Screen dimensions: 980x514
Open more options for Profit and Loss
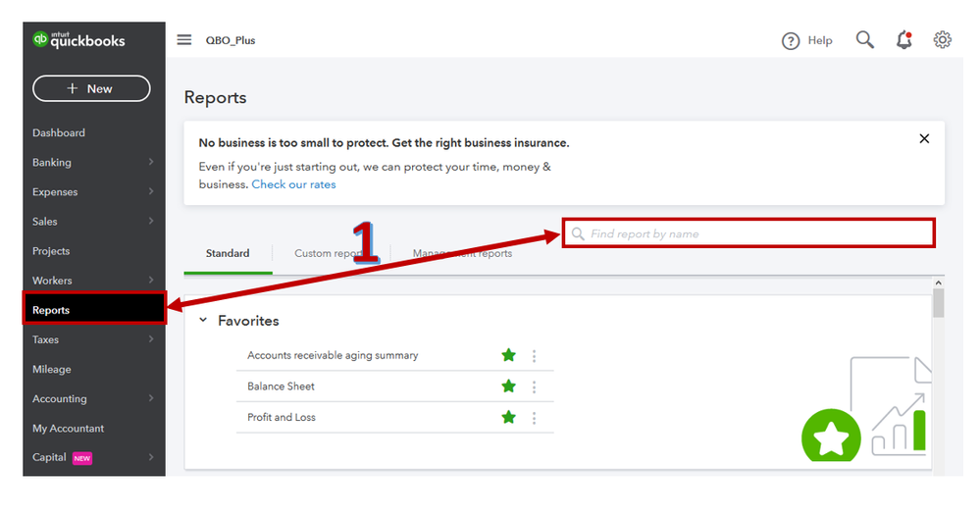(x=535, y=418)
